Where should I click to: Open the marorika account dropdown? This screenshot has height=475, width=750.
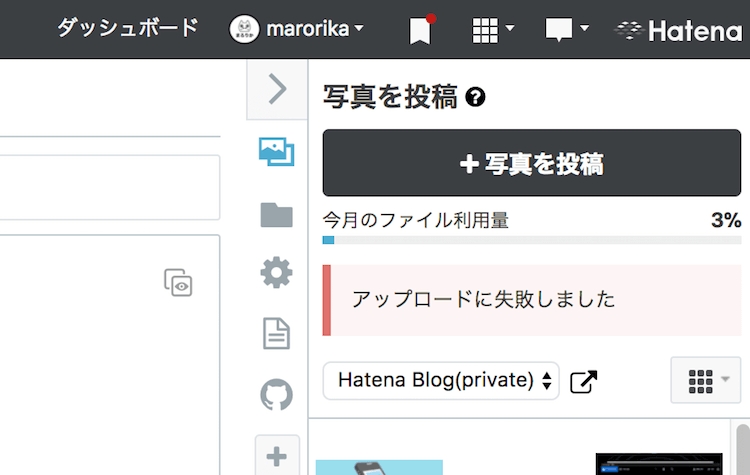(315, 29)
